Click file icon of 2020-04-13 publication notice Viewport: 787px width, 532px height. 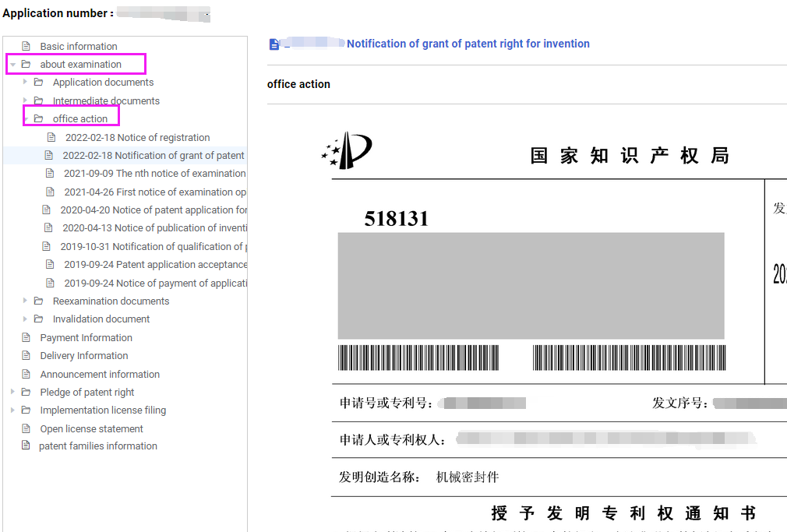(48, 228)
